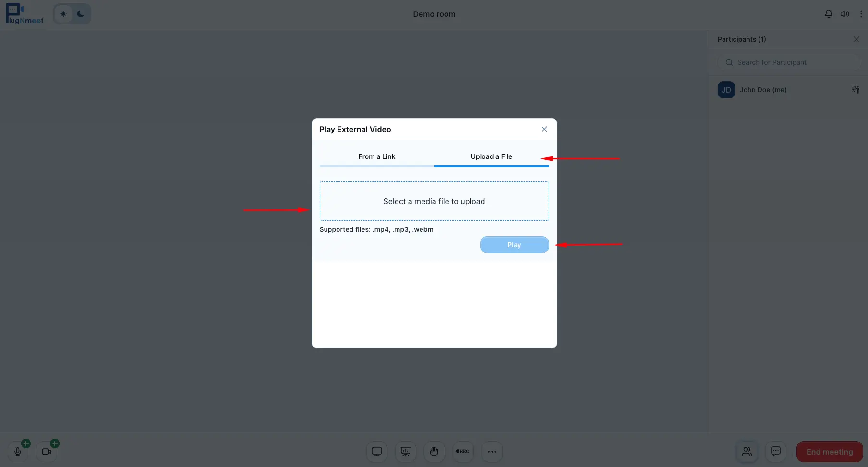The width and height of the screenshot is (868, 467).
Task: Open the chat panel
Action: 775,451
